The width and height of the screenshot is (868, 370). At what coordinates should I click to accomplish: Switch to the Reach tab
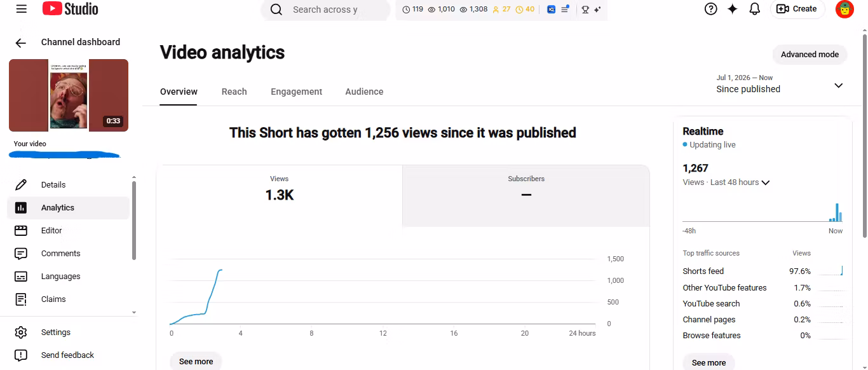tap(234, 92)
